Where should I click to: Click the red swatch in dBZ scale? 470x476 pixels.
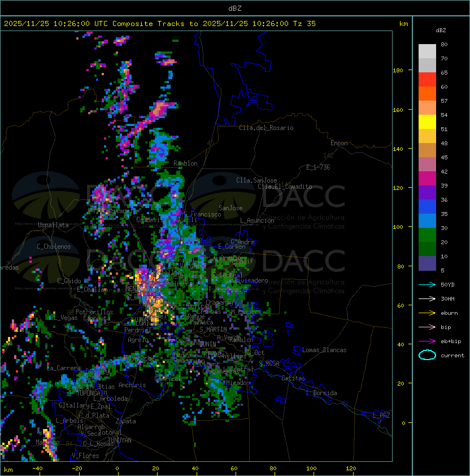pyautogui.click(x=427, y=80)
